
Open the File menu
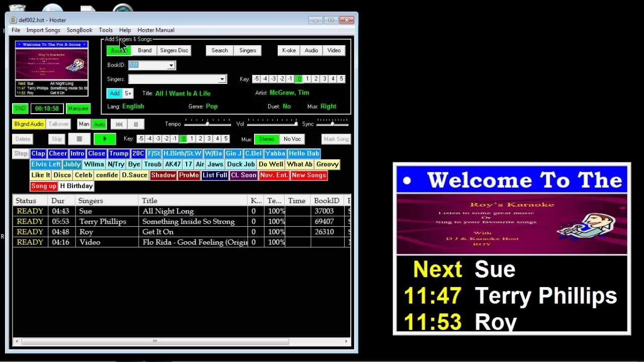click(x=16, y=30)
